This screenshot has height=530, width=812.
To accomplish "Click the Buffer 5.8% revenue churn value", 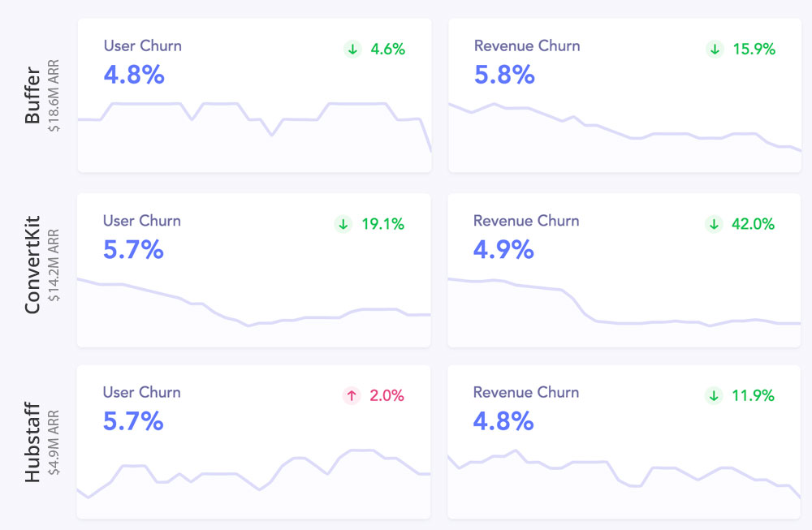I will pos(504,75).
